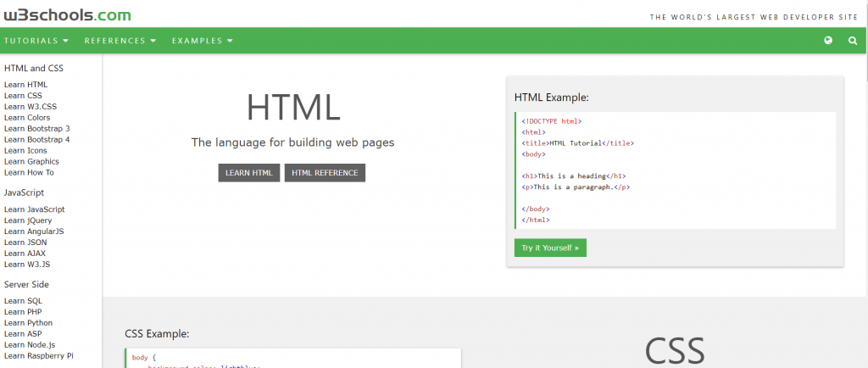Open the Learn CSS sidebar link
The width and height of the screenshot is (868, 368).
pyautogui.click(x=23, y=96)
